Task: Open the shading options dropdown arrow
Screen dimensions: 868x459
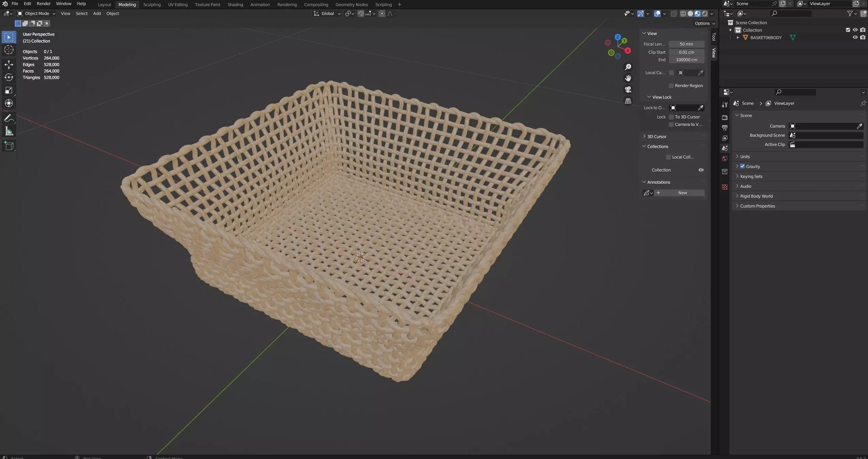Action: [x=712, y=14]
